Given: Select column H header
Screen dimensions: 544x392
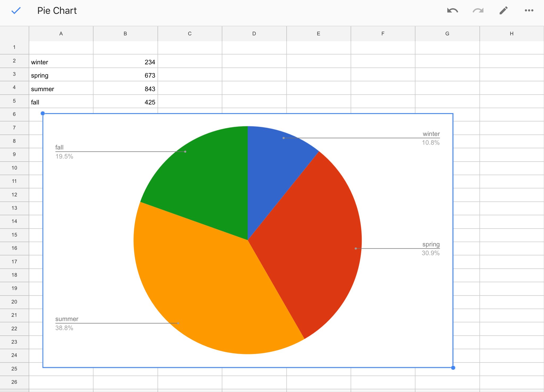Looking at the screenshot, I should [x=512, y=34].
